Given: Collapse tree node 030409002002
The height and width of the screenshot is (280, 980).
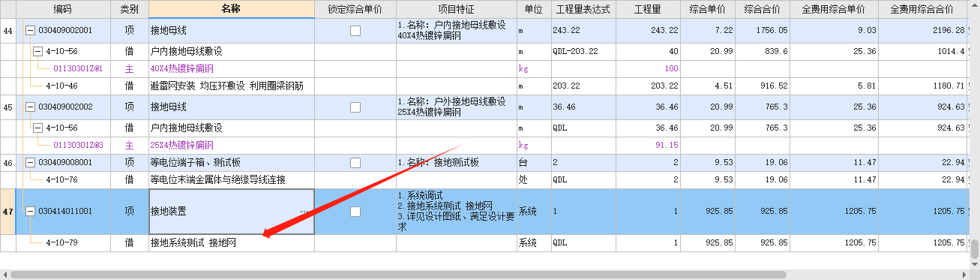Looking at the screenshot, I should coord(30,107).
